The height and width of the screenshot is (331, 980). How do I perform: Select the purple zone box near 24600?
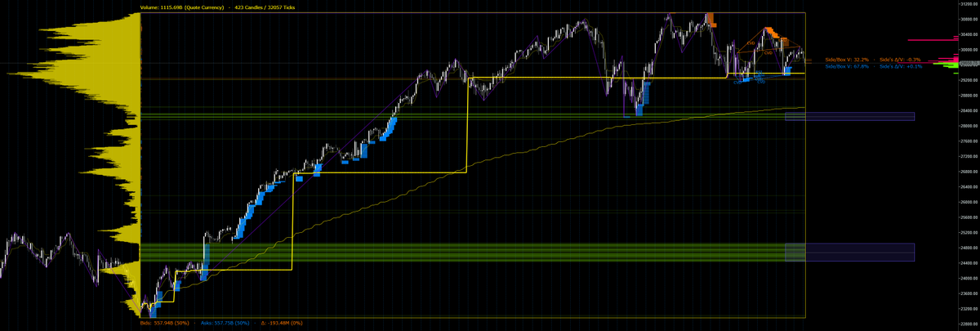[x=849, y=253]
